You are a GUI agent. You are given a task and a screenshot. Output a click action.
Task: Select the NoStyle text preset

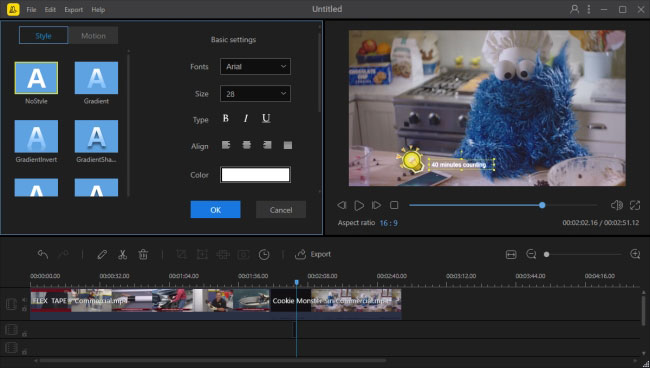click(36, 78)
